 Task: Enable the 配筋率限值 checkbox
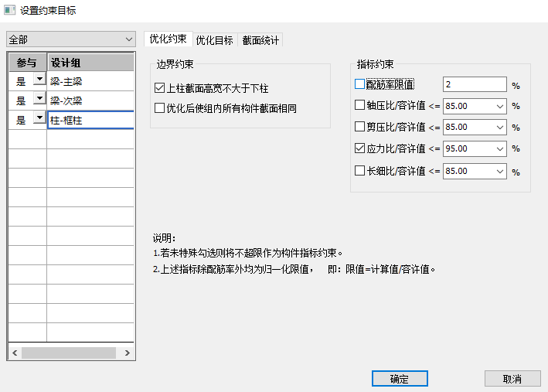pos(359,84)
